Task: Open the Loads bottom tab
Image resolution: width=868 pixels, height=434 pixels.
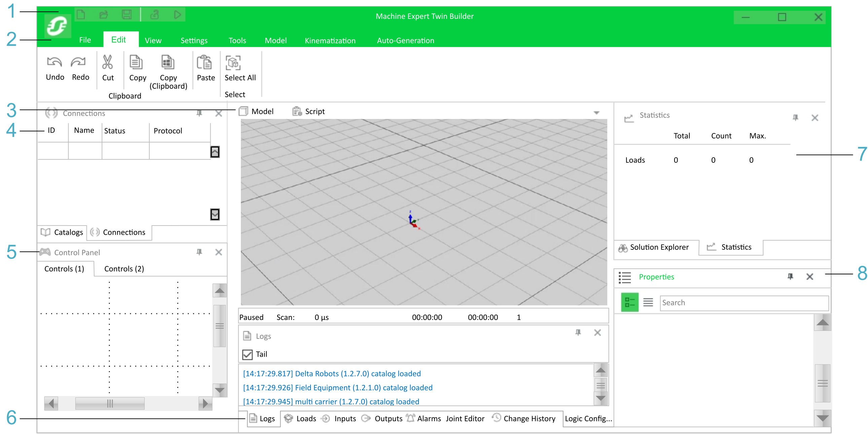Action: pos(300,419)
